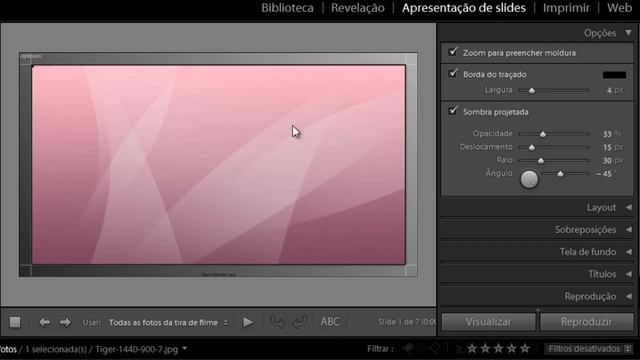Expand the Tela de fundo panel
640x360 pixels.
(x=629, y=252)
